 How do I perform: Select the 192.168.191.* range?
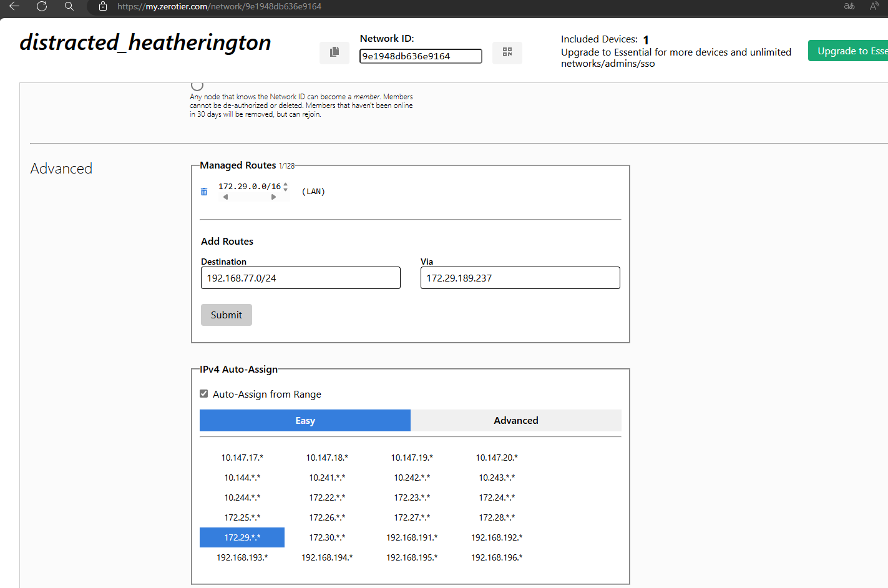point(412,537)
